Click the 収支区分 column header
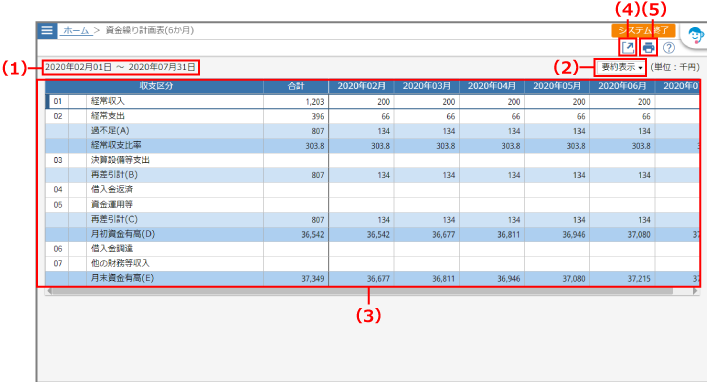Viewport: 707px width, 382px height. pyautogui.click(x=155, y=86)
